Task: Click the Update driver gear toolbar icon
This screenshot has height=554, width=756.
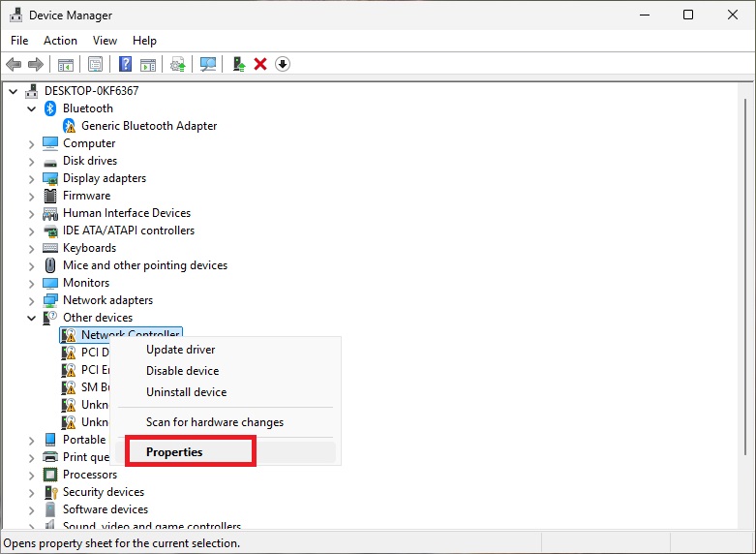Action: tap(178, 64)
